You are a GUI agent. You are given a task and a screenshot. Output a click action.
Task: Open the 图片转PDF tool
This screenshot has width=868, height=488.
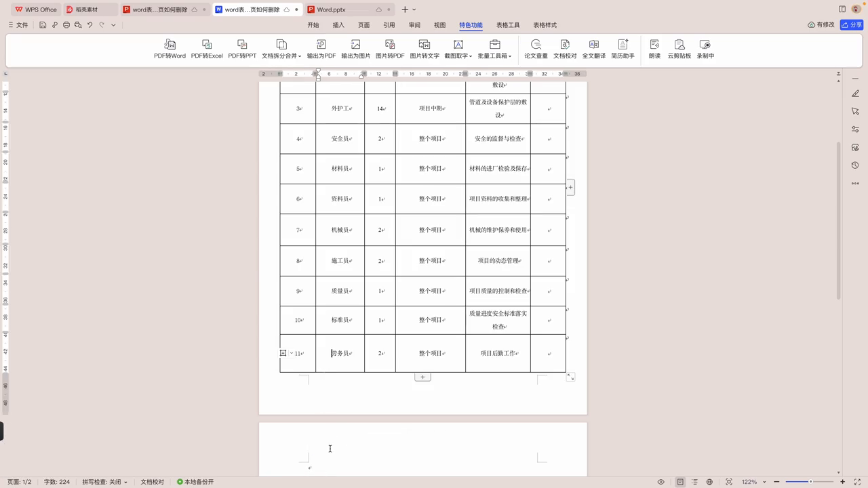(390, 49)
